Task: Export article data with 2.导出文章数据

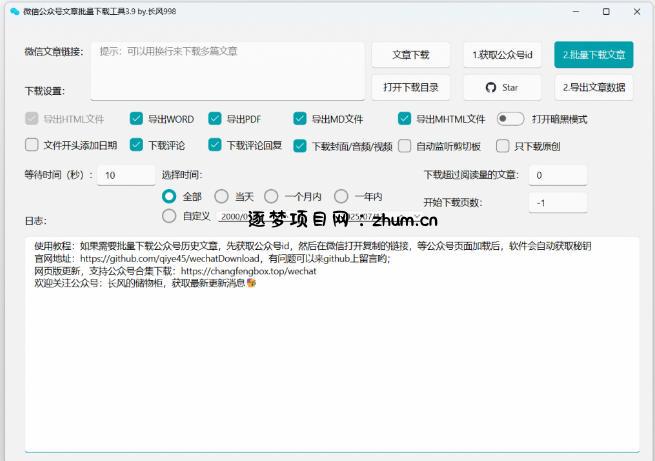Action: 594,88
